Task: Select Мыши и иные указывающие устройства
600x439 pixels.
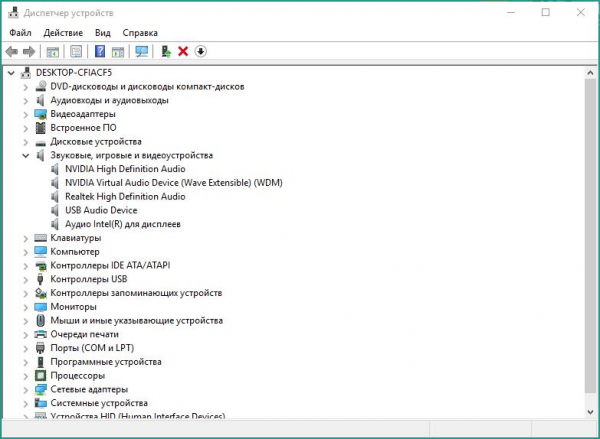Action: (x=137, y=320)
